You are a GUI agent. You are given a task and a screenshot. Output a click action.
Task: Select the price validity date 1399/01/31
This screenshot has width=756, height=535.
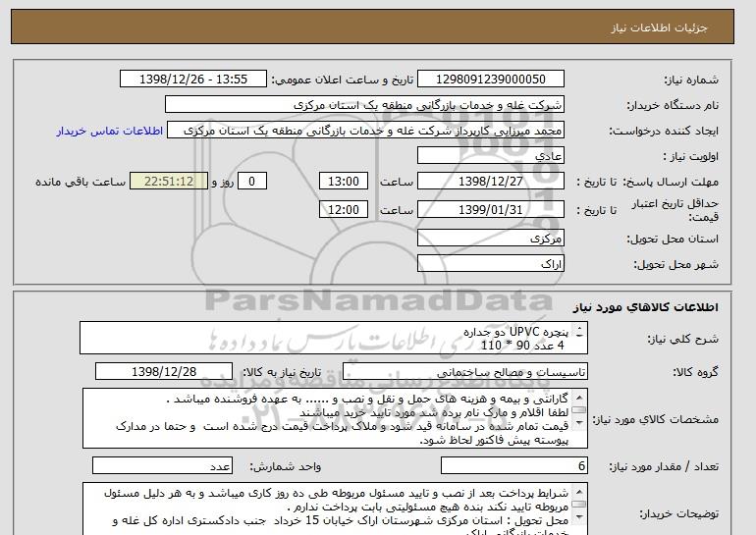pyautogui.click(x=490, y=209)
